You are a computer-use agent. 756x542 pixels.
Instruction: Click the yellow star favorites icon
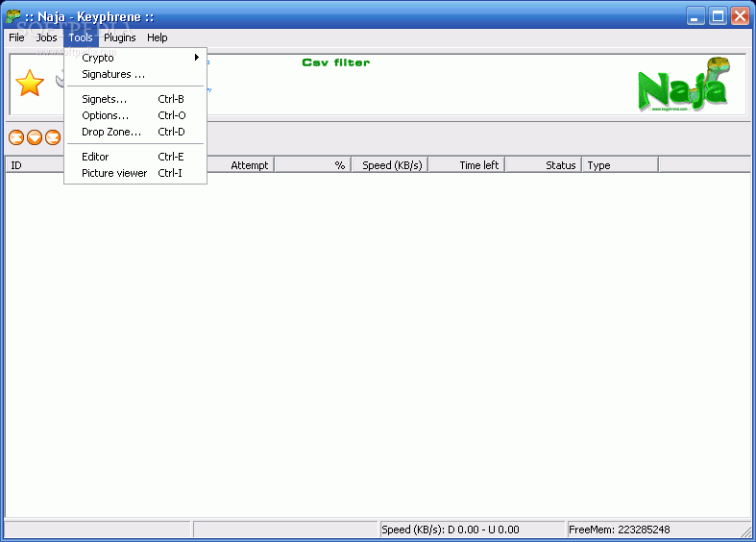point(30,83)
